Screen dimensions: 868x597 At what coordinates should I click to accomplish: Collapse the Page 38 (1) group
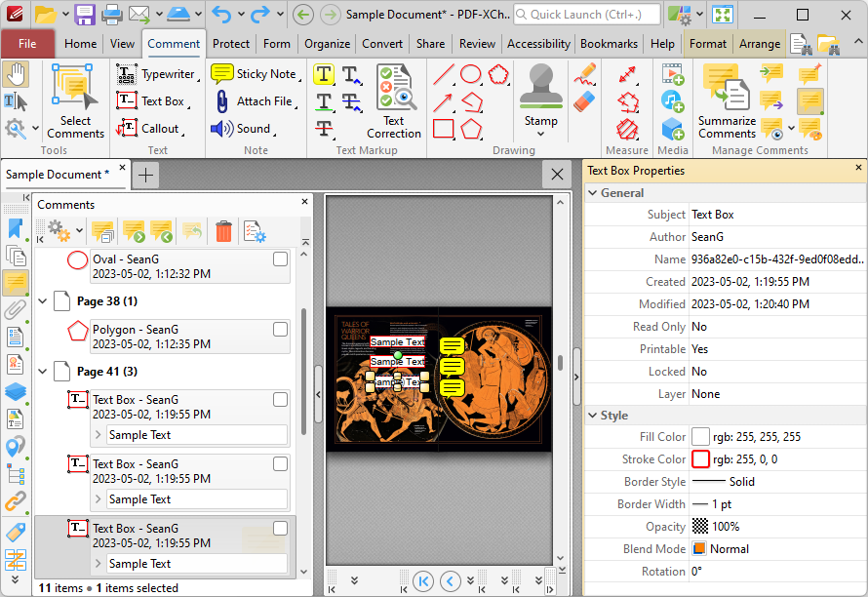click(x=43, y=301)
